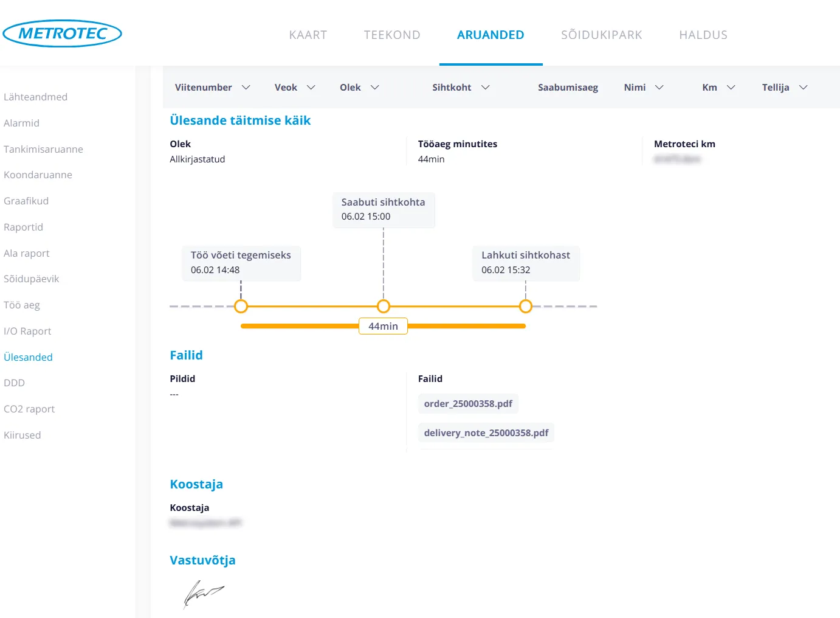This screenshot has height=618, width=840.
Task: Expand the Nimi column dropdown
Action: (x=659, y=88)
